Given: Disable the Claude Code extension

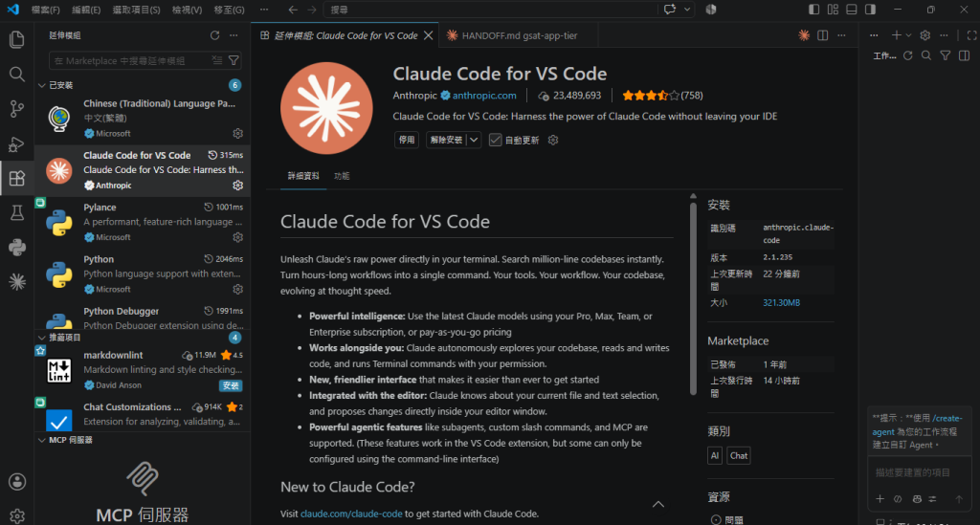Looking at the screenshot, I should 406,140.
